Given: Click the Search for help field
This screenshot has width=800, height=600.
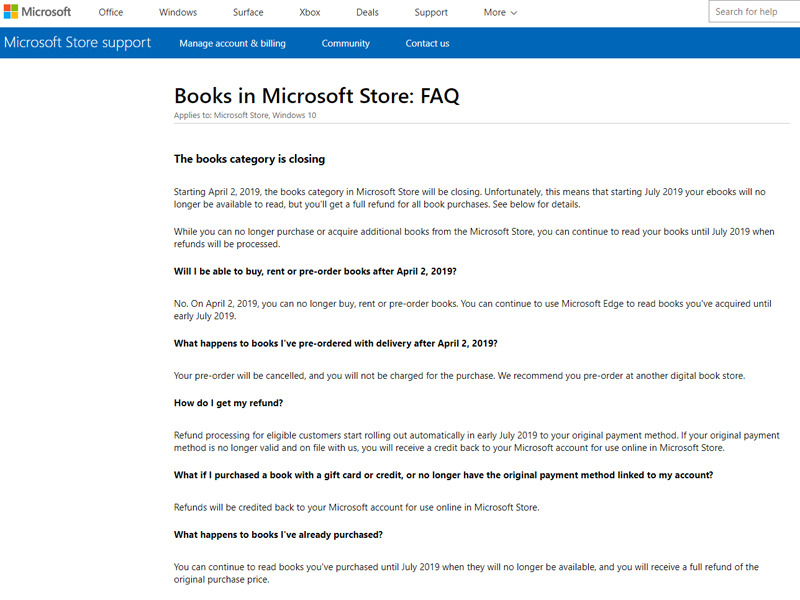Looking at the screenshot, I should pyautogui.click(x=755, y=12).
